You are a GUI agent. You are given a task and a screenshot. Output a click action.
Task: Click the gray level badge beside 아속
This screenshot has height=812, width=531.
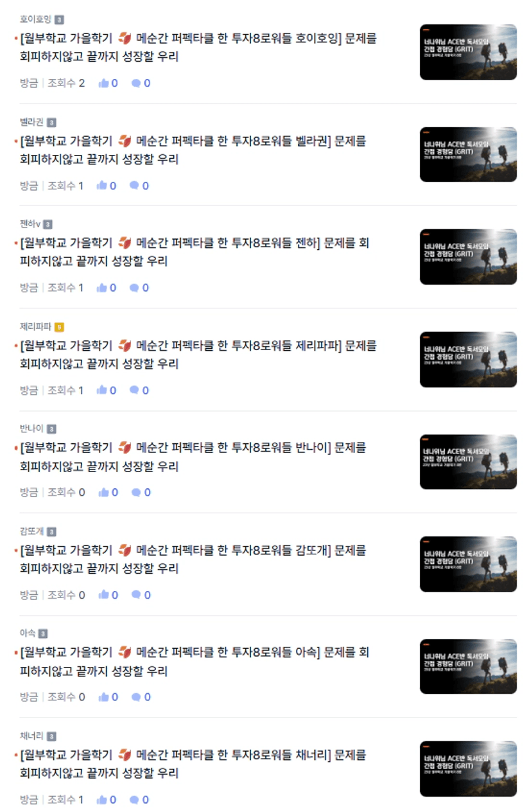(43, 633)
